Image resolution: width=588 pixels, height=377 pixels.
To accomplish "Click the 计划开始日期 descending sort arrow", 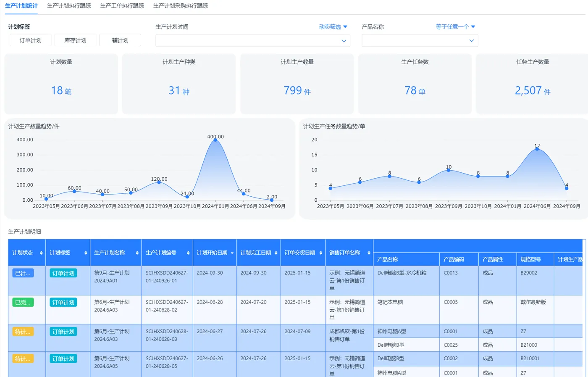I will [x=232, y=253].
